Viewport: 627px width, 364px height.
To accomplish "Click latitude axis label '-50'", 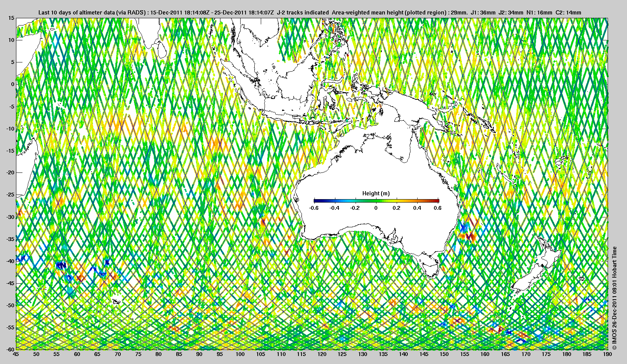I will click(10, 305).
